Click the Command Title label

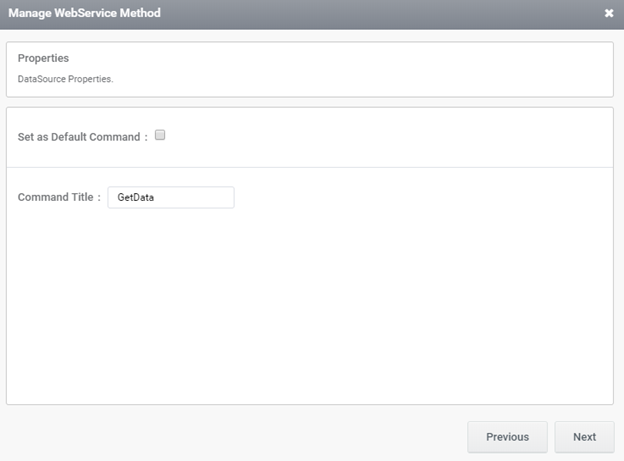pos(59,198)
